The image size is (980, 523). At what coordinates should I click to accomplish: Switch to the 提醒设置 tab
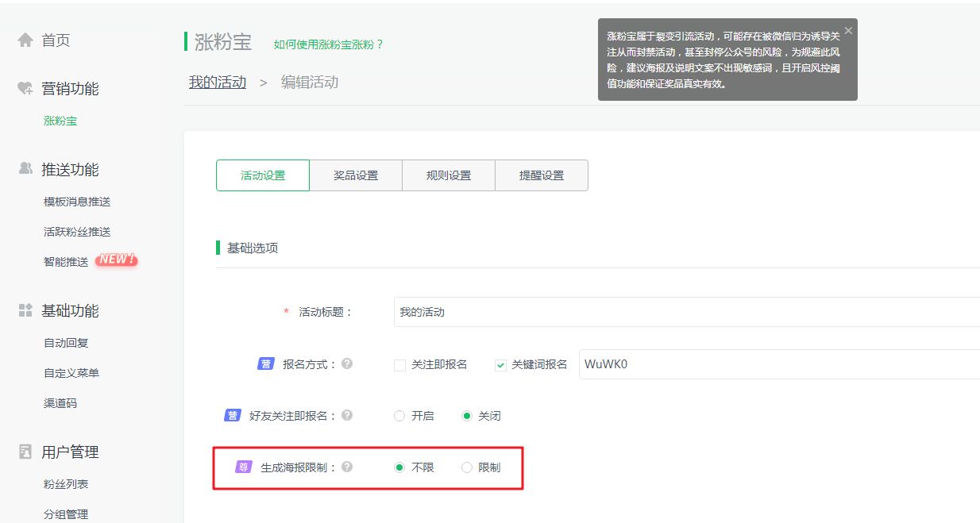541,175
